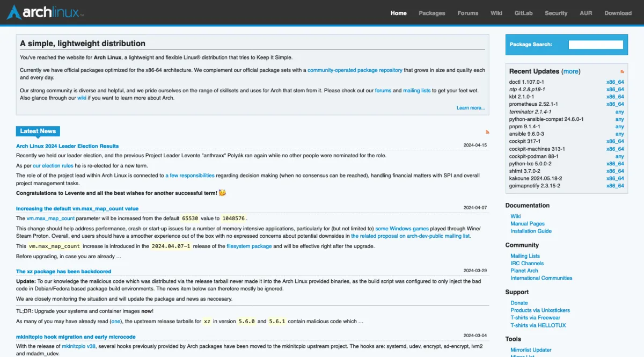The width and height of the screenshot is (644, 357).
Task: Open the GitLab nav item
Action: pos(524,13)
